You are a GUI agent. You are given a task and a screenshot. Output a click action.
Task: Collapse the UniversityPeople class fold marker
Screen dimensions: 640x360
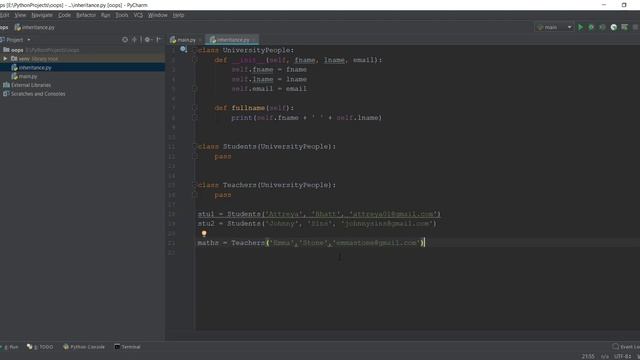195,50
